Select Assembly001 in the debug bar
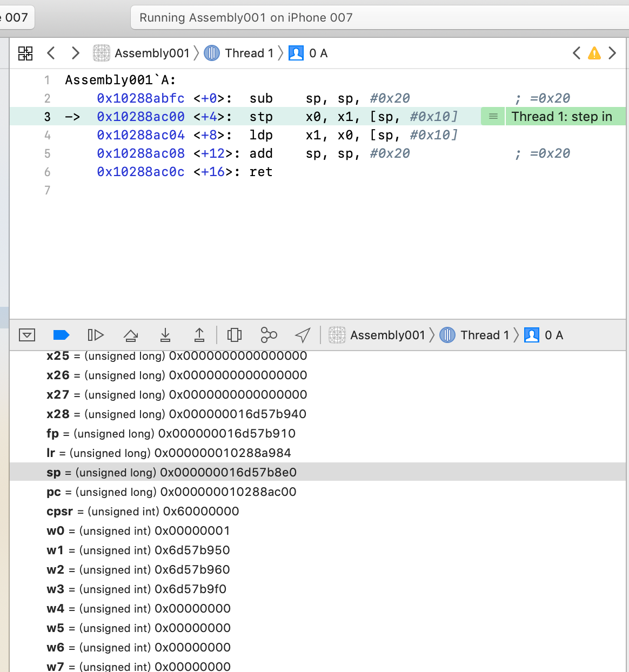Viewport: 629px width, 672px height. point(377,335)
